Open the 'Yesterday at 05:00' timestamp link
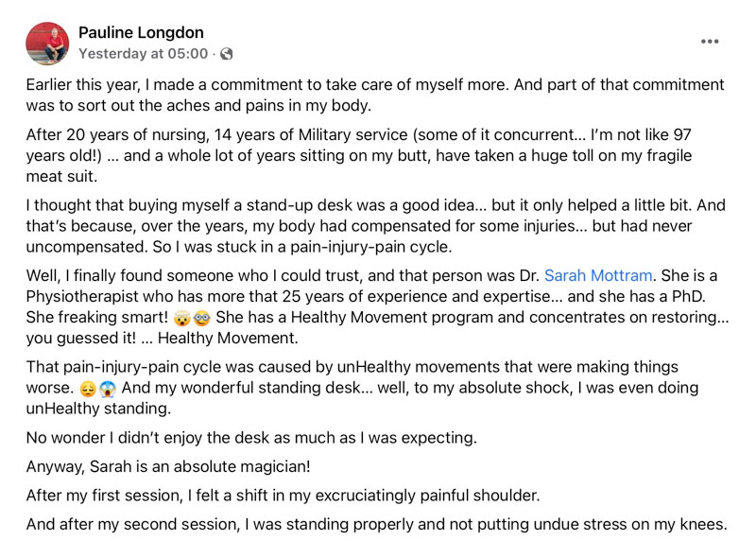Screen dimensions: 756x541 coord(144,54)
